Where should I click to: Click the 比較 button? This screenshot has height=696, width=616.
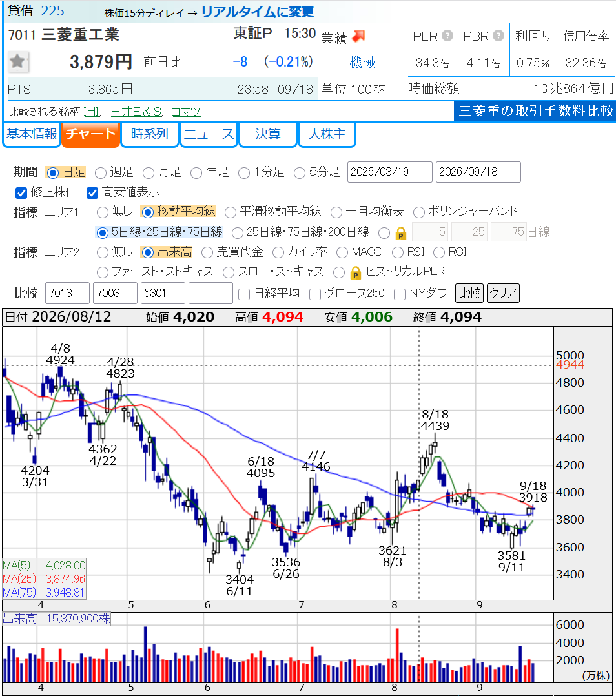[x=469, y=293]
